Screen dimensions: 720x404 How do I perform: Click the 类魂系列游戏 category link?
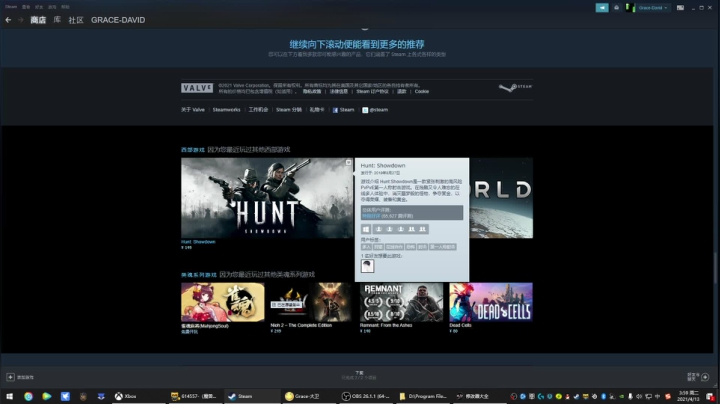pyautogui.click(x=198, y=275)
